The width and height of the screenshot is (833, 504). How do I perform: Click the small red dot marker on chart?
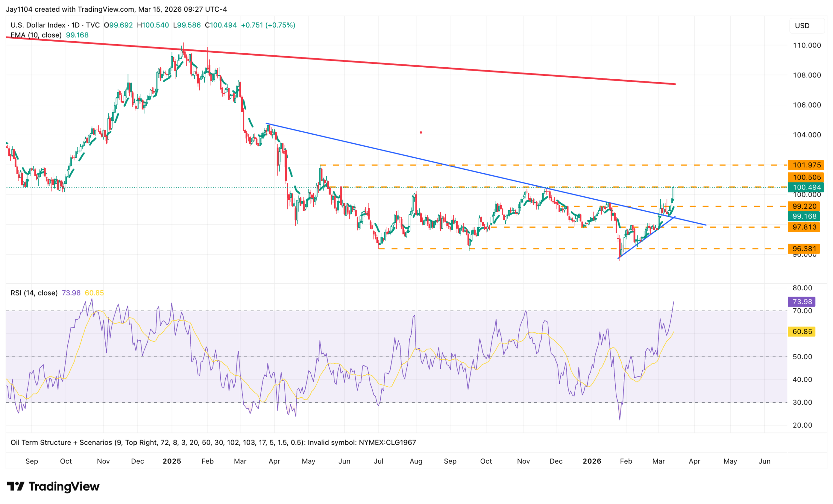[421, 132]
